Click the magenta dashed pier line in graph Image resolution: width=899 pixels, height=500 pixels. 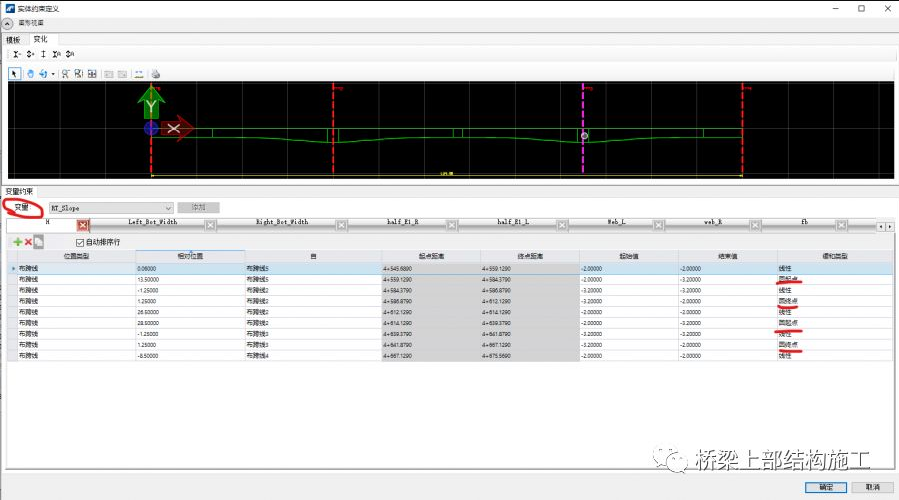pos(583,129)
